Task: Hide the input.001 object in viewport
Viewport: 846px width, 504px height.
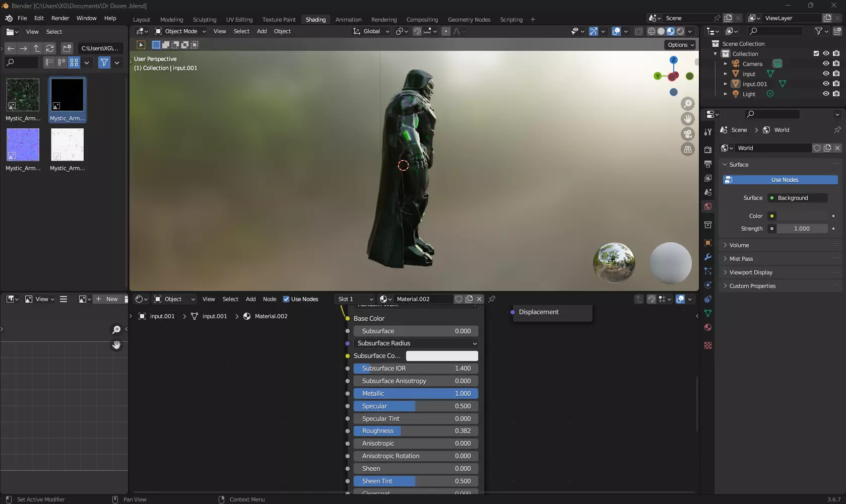Action: point(826,84)
